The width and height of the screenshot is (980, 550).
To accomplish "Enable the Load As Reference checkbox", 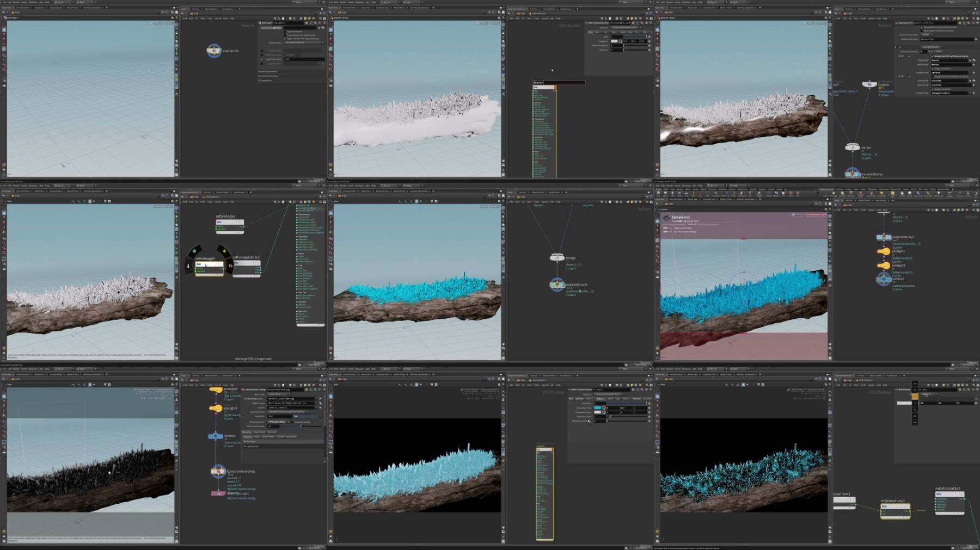I will (285, 32).
